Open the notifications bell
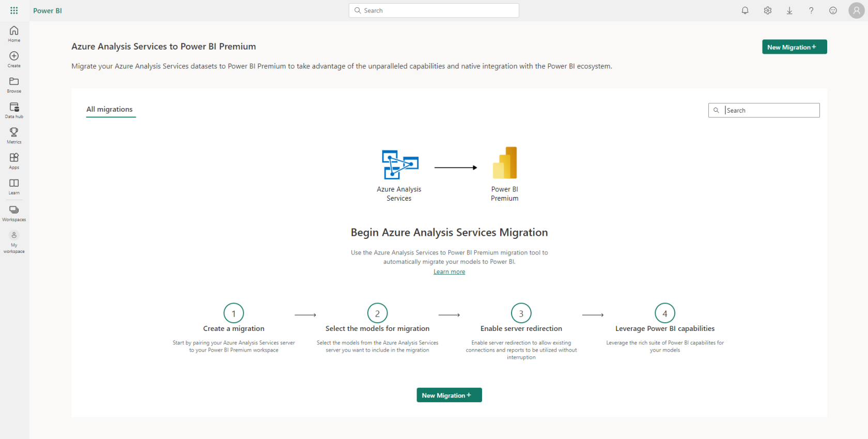Image resolution: width=868 pixels, height=439 pixels. (x=745, y=10)
